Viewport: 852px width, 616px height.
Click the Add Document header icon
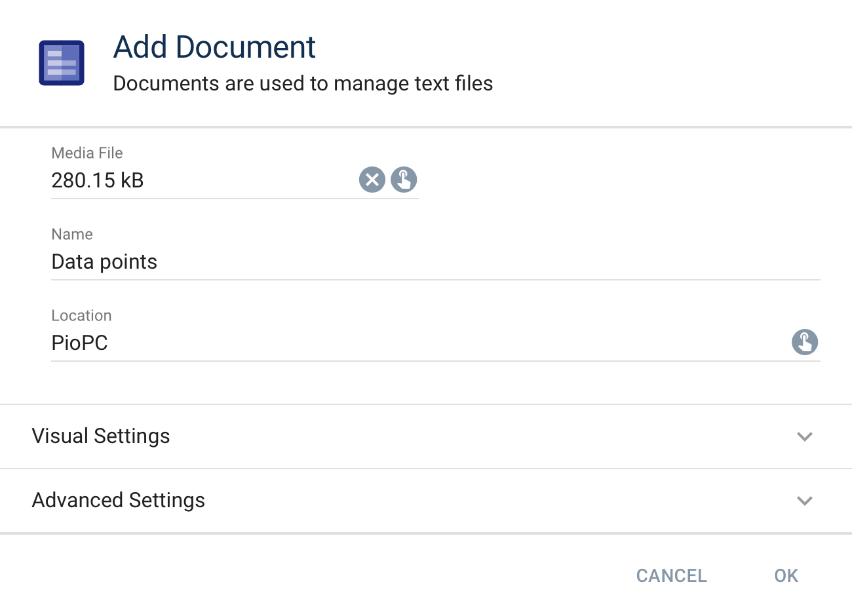pyautogui.click(x=61, y=62)
